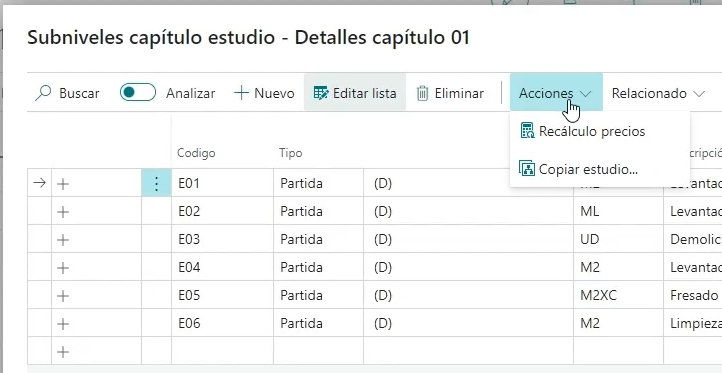Click the Copiar estudio hierarchy icon
Image resolution: width=722 pixels, height=373 pixels.
[527, 169]
